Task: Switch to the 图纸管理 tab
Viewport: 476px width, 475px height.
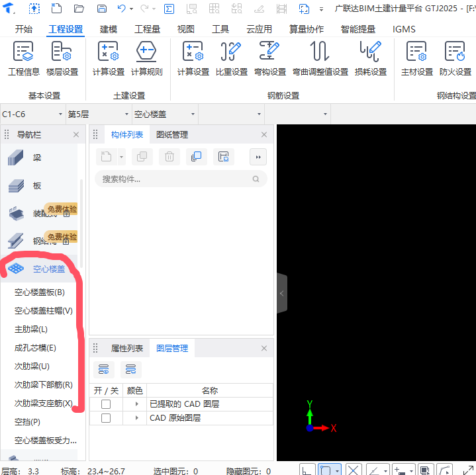Action: 172,135
